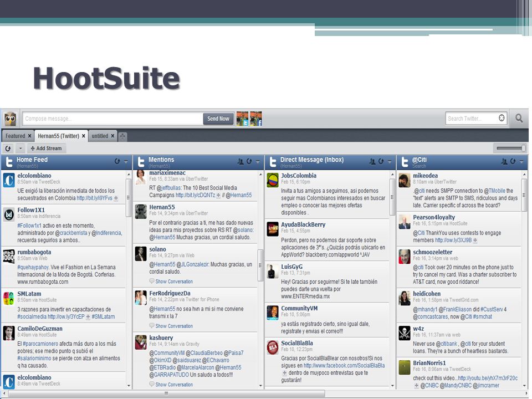Refresh the Home Feed stream
Screen dimensions: 532x399
pyautogui.click(x=117, y=161)
